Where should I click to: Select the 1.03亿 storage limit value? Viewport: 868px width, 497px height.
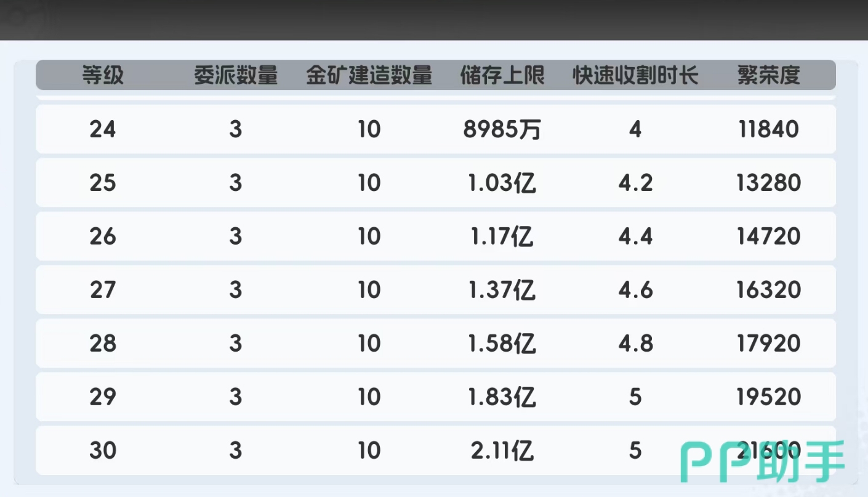tap(502, 183)
